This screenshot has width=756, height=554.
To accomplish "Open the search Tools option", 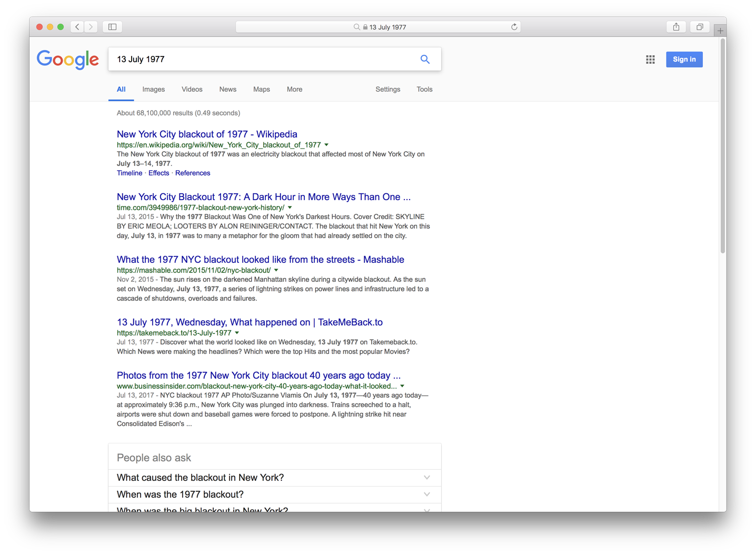I will click(x=424, y=90).
